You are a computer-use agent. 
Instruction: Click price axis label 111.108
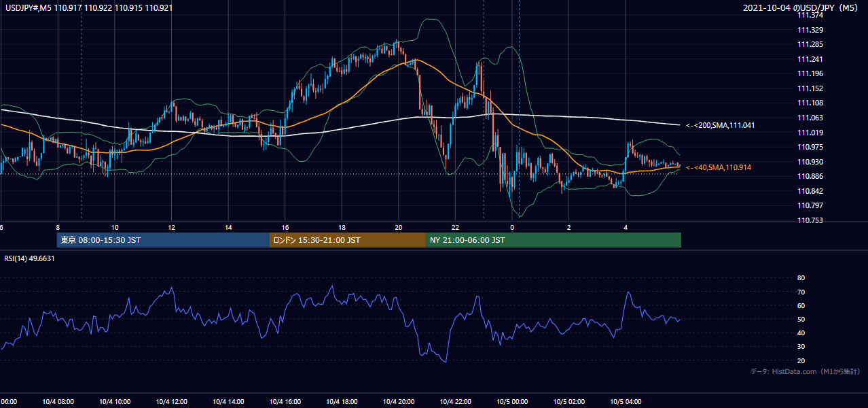(810, 103)
